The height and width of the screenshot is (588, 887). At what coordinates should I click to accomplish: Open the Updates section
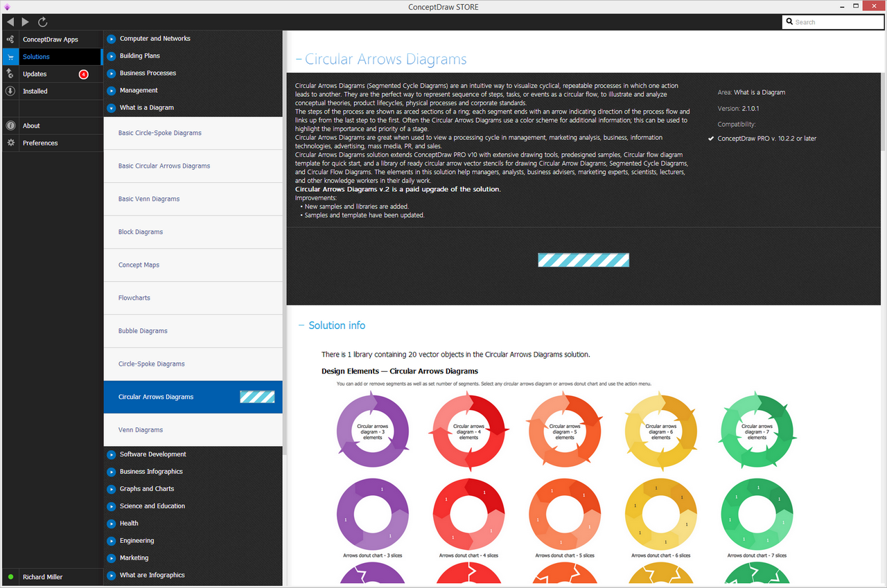coord(35,74)
